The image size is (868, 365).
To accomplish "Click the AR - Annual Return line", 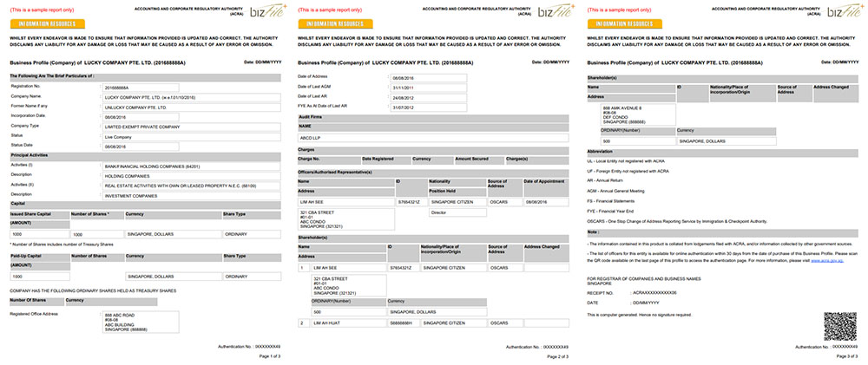I will (x=606, y=181).
